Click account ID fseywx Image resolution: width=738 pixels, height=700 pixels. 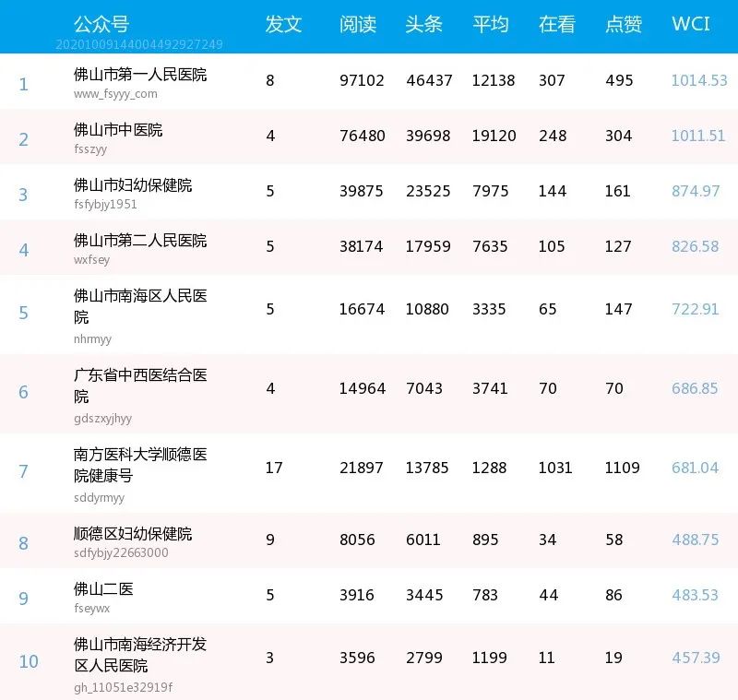pos(91,609)
